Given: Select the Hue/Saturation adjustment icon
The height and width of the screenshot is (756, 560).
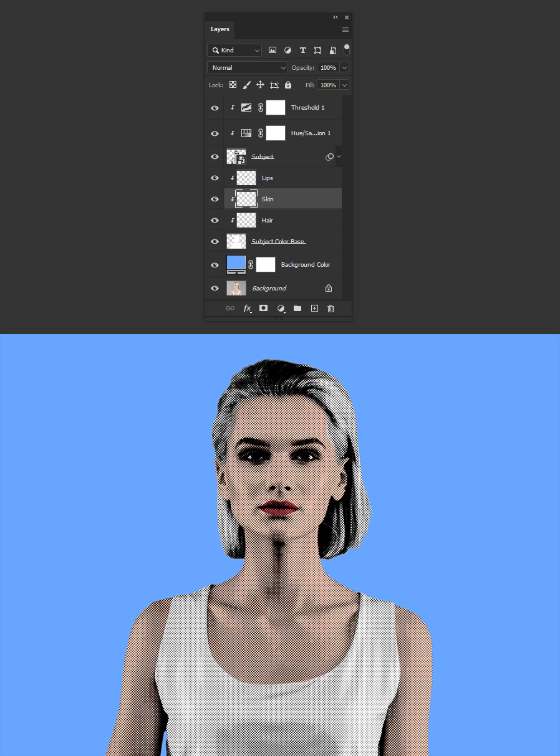Looking at the screenshot, I should (x=246, y=133).
